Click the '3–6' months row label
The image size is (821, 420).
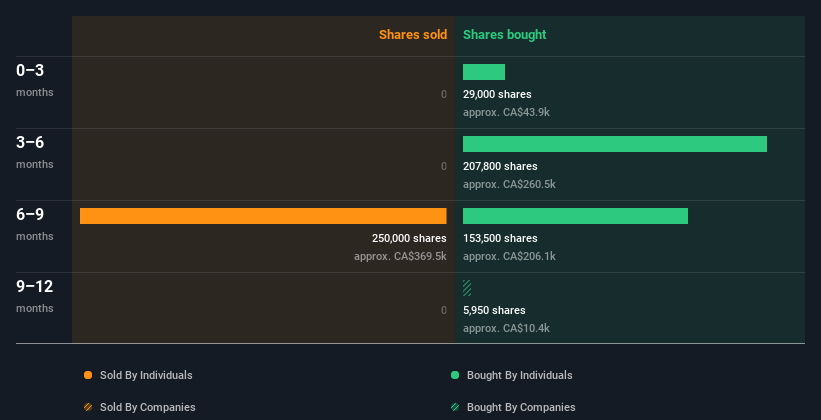click(30, 142)
